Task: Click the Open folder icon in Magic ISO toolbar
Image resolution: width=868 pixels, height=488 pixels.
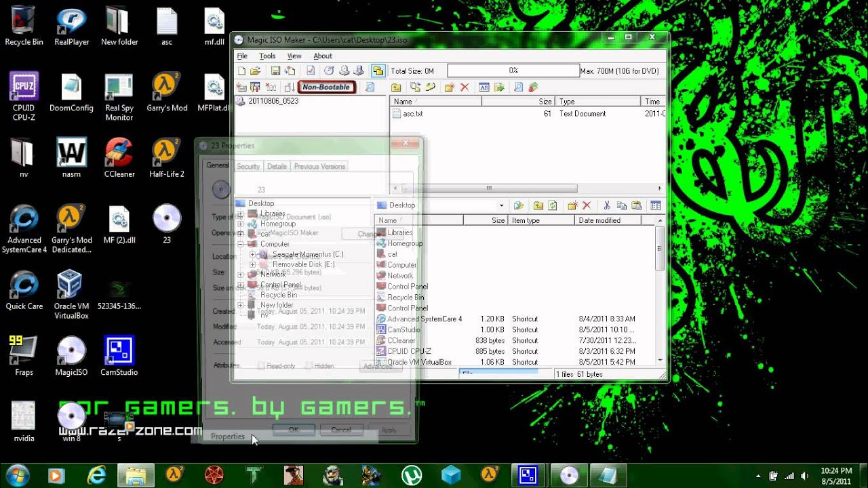Action: click(x=255, y=70)
